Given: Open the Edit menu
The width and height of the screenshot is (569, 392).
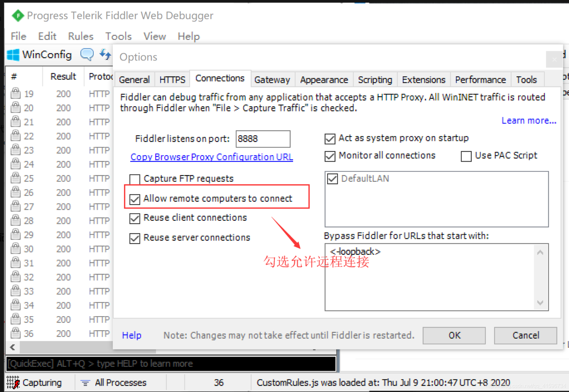Looking at the screenshot, I should [47, 36].
